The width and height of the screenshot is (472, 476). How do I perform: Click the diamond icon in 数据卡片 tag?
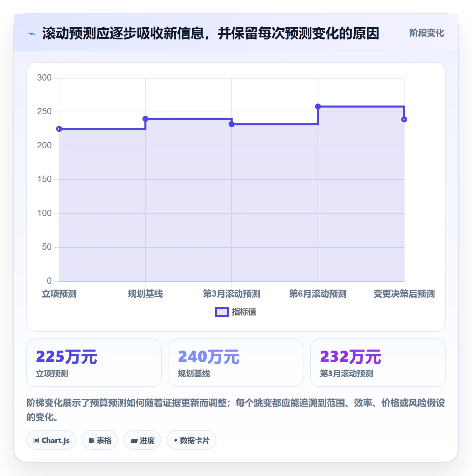pos(176,440)
